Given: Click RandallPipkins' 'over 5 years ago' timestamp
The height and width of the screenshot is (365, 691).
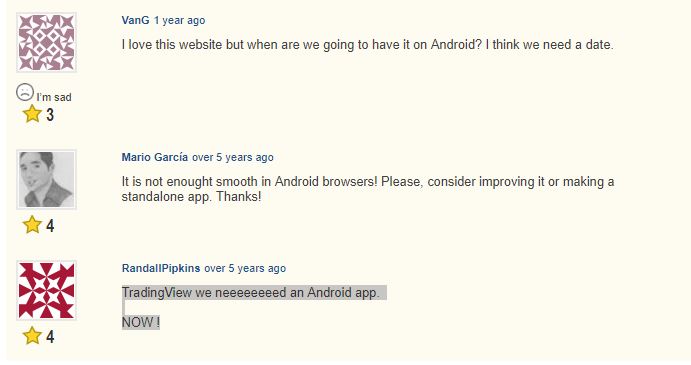Looking at the screenshot, I should [245, 268].
